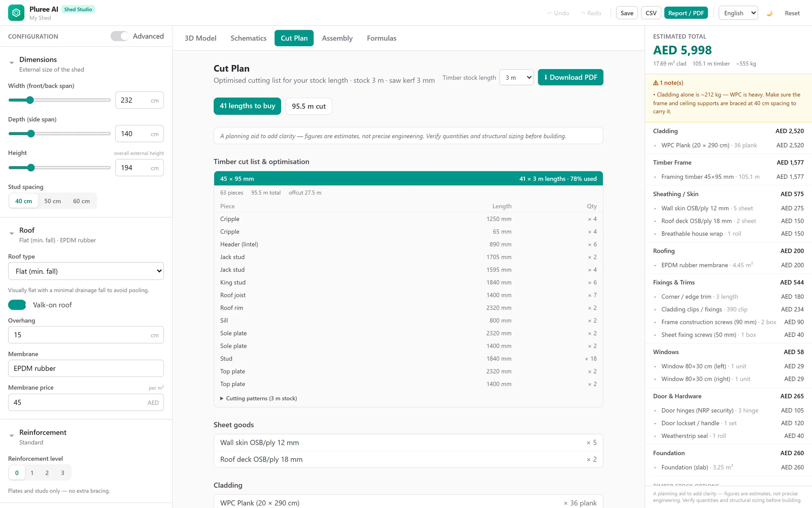Click the Pluree AI logo icon
Viewport: 812px width, 508px height.
click(x=16, y=13)
